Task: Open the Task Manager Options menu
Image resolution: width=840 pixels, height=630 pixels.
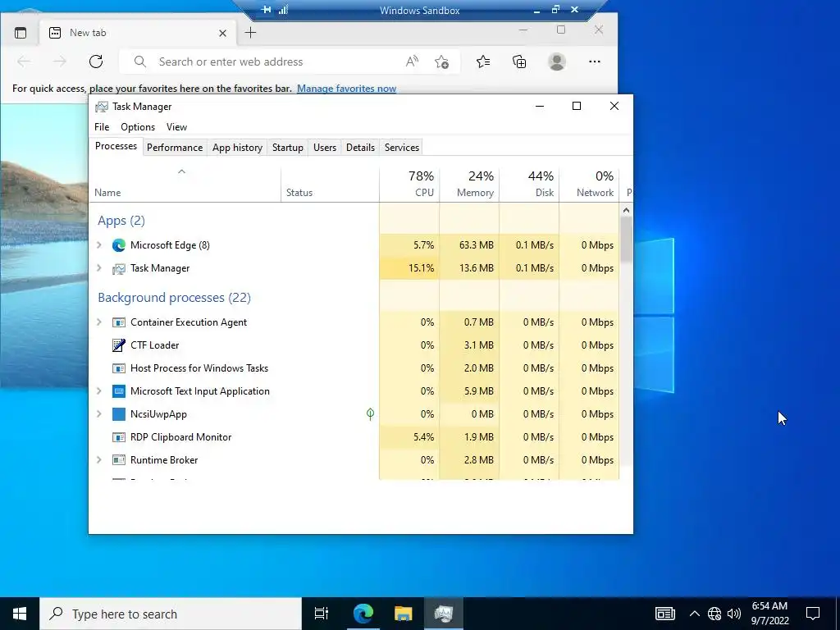Action: 138,127
